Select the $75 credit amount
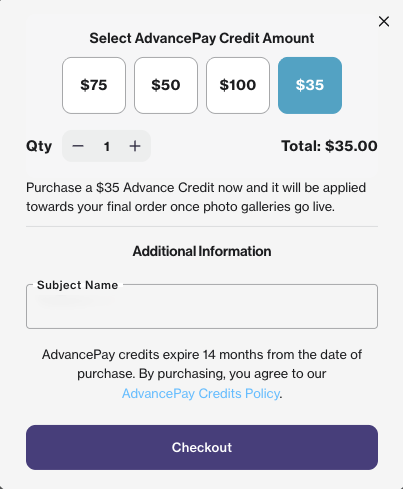 pyautogui.click(x=94, y=85)
